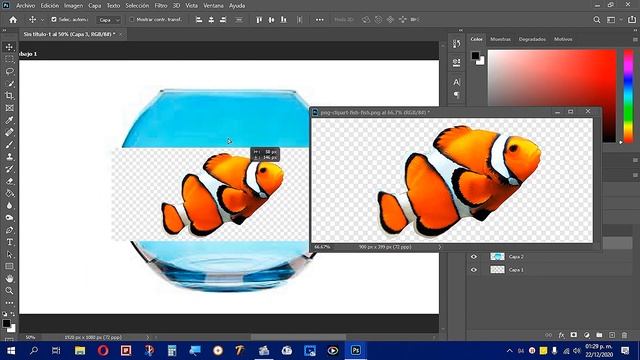Select the Blur tool

9,205
